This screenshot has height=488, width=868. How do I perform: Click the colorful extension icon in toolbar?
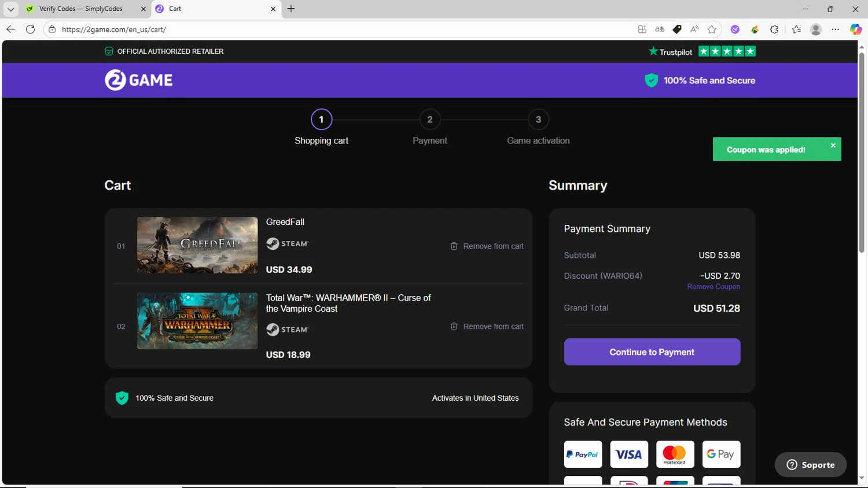tap(755, 29)
